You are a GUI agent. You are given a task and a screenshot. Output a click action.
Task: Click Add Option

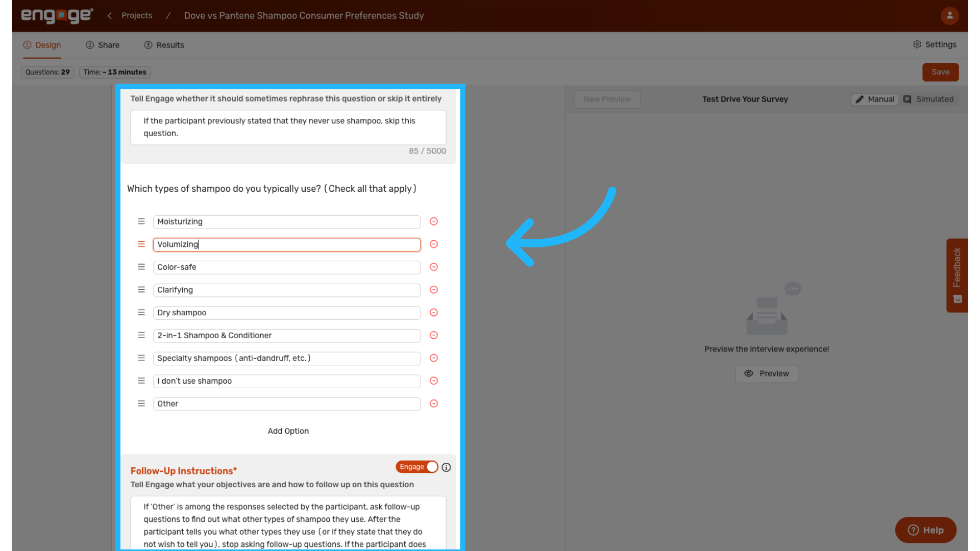tap(288, 431)
